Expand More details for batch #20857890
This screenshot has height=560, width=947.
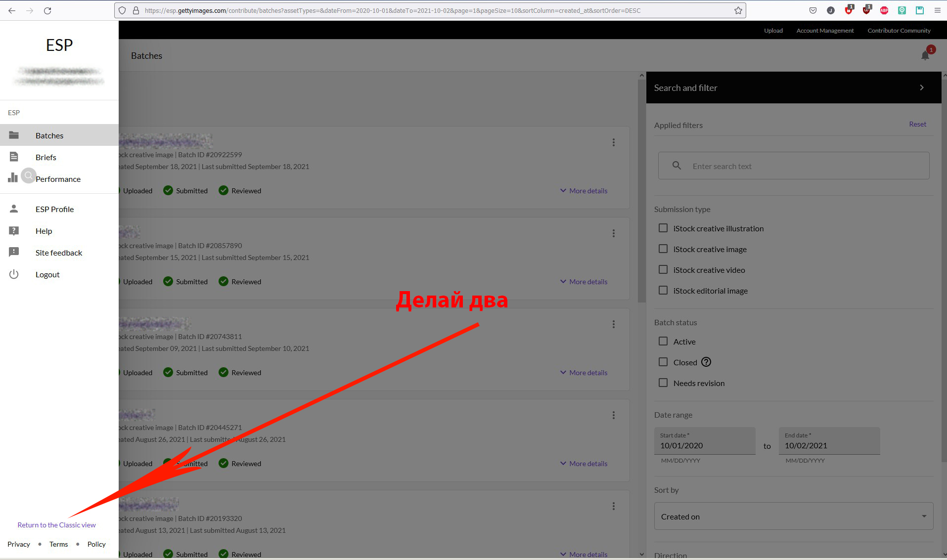point(584,282)
